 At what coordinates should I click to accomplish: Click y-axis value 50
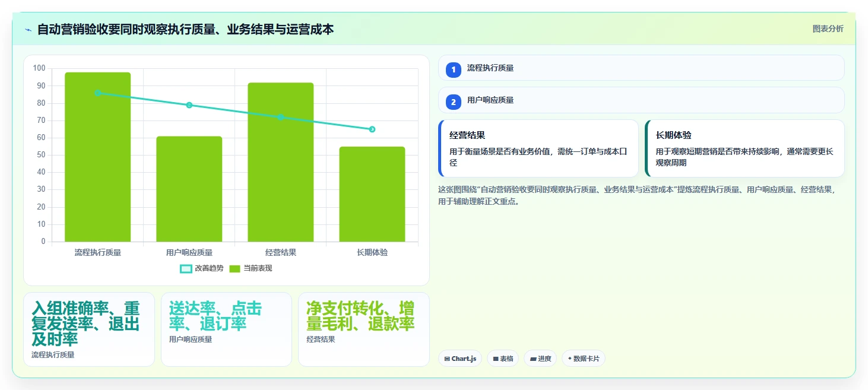pos(41,155)
